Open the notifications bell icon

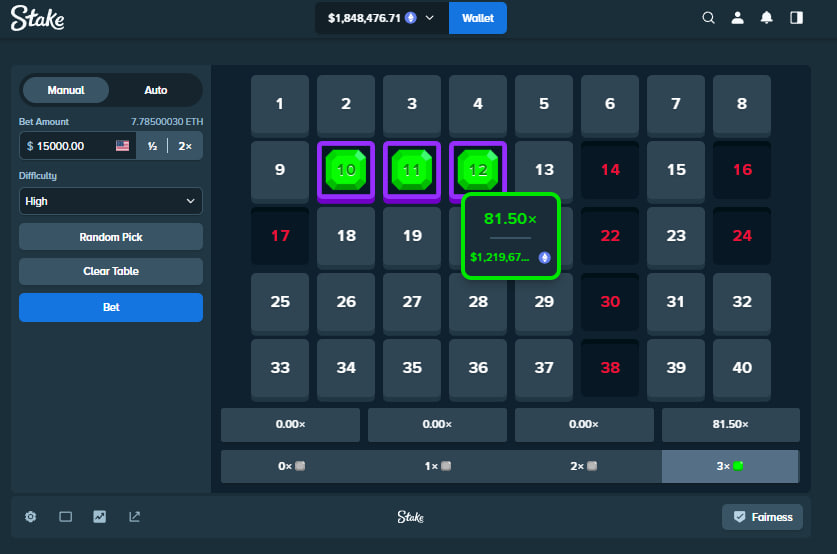767,18
